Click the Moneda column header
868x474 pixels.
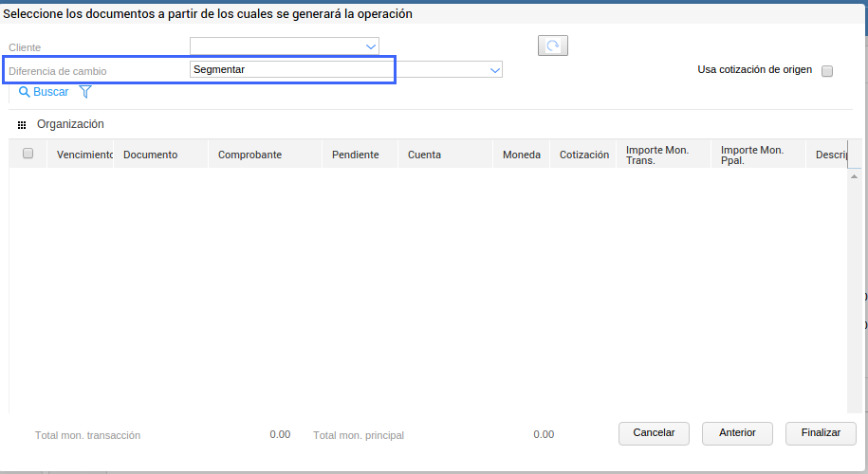tap(522, 155)
